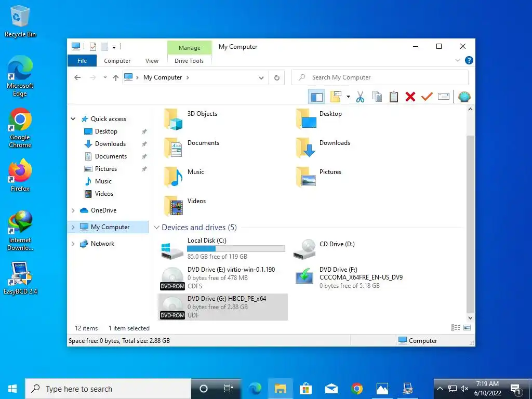
Task: Collapse the Devices and drives group
Action: click(x=156, y=228)
